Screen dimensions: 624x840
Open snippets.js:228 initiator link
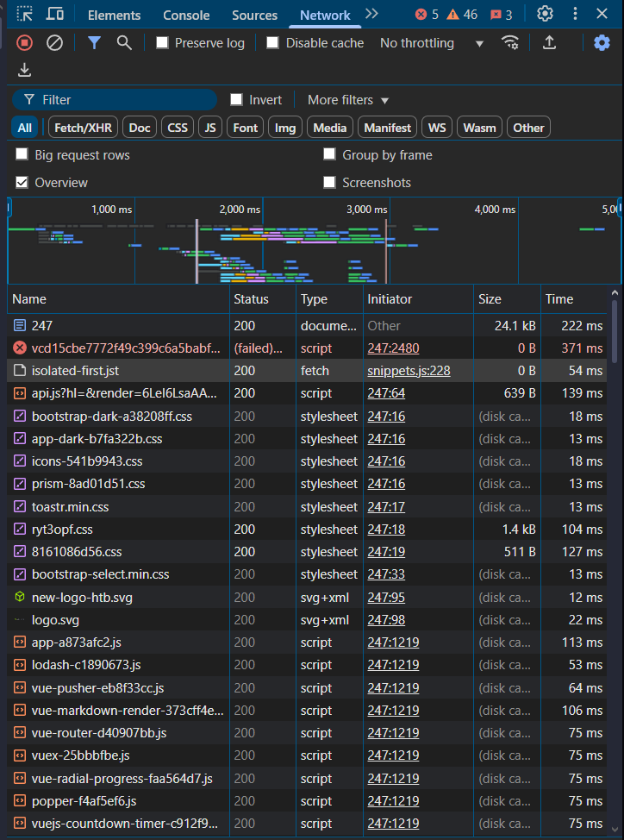409,371
